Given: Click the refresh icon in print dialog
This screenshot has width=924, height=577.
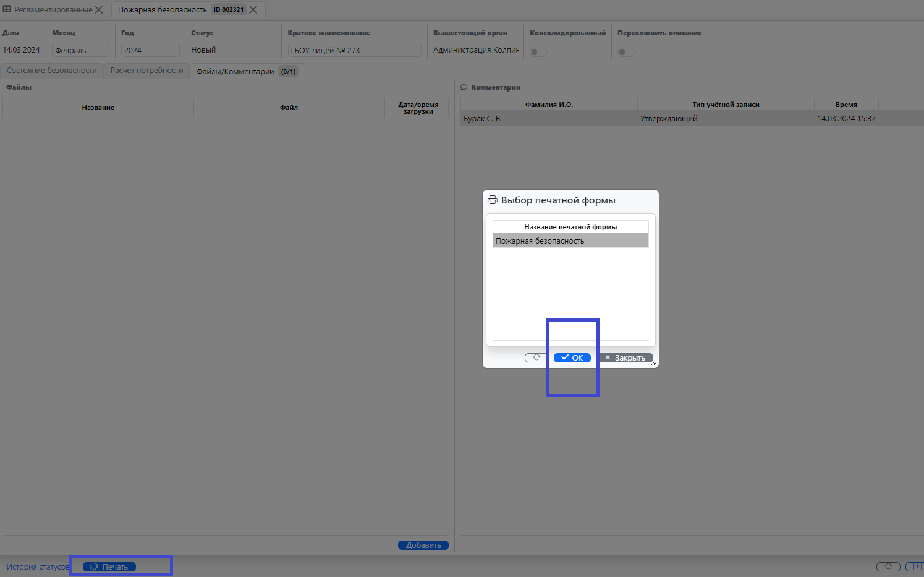Looking at the screenshot, I should pyautogui.click(x=536, y=357).
